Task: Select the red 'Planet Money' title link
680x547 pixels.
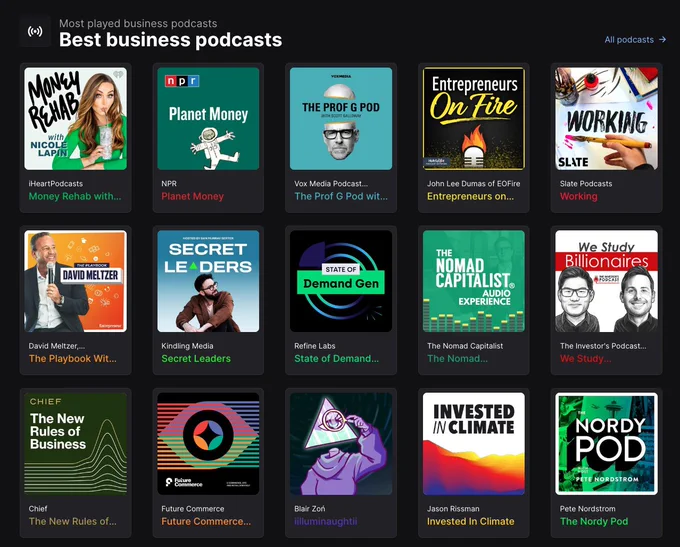Action: [193, 196]
